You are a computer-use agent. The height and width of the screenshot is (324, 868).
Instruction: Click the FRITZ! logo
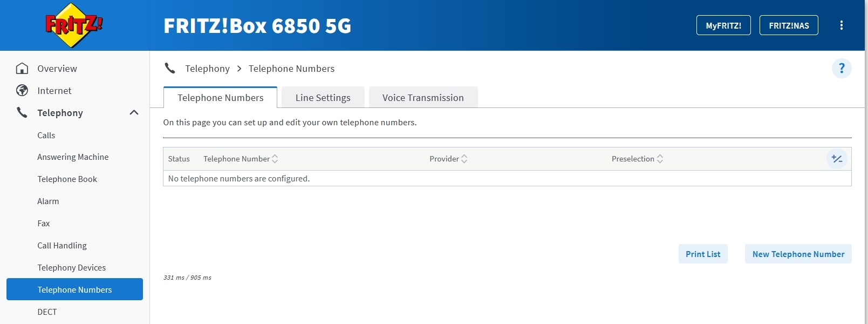[74, 25]
